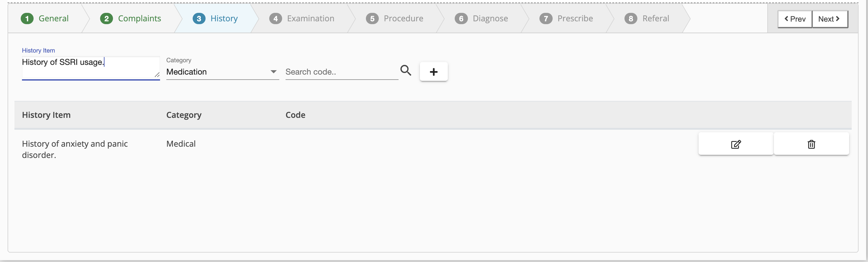Click the search code magnifier icon

(406, 70)
